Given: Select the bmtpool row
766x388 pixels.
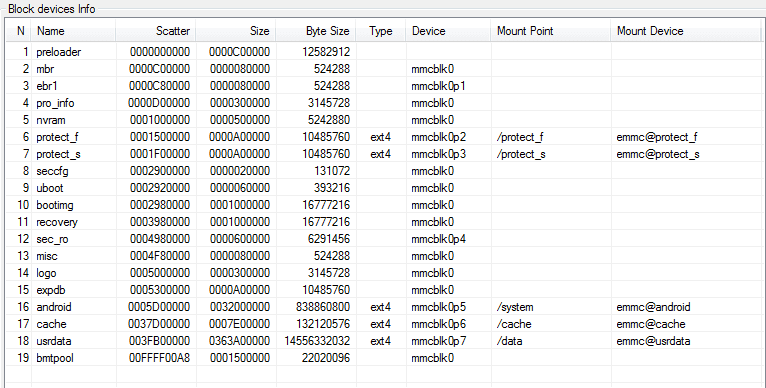Looking at the screenshot, I should 383,358.
